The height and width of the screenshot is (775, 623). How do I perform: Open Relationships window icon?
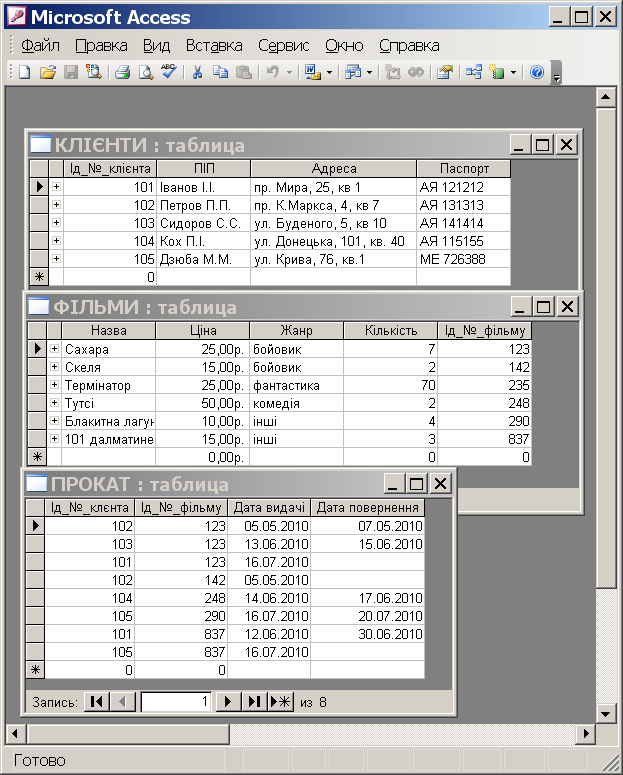(473, 73)
